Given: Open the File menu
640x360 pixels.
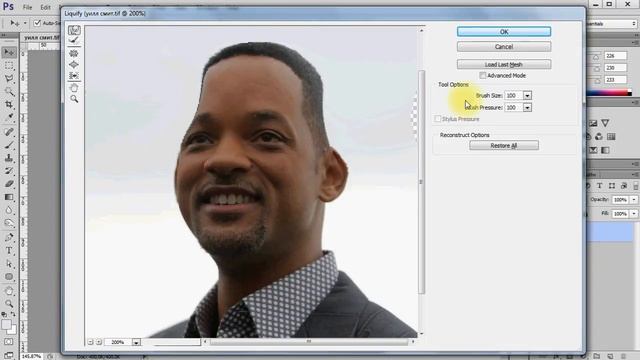Looking at the screenshot, I should 27,7.
